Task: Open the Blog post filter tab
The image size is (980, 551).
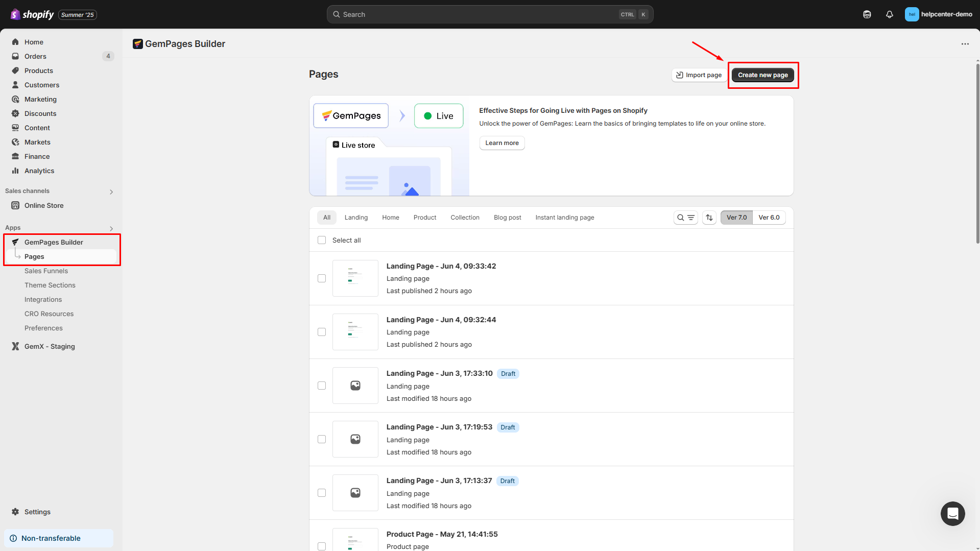Action: pos(507,217)
